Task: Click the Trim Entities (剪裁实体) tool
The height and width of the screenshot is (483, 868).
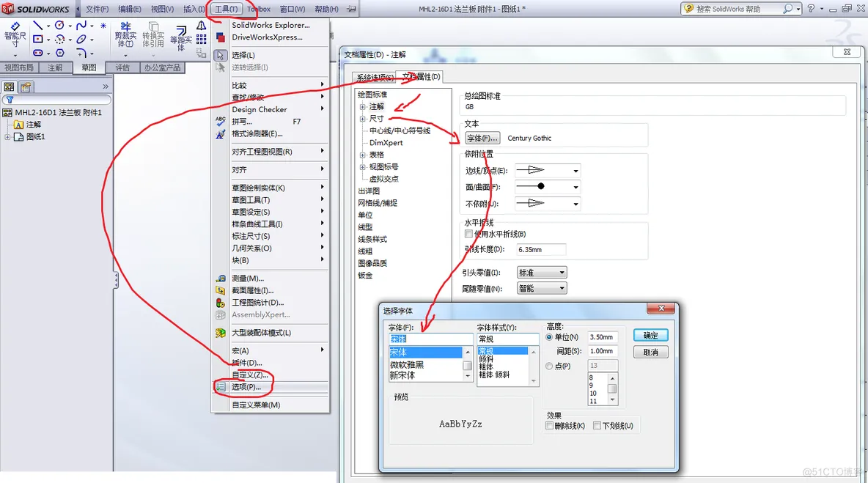Action: pyautogui.click(x=125, y=34)
